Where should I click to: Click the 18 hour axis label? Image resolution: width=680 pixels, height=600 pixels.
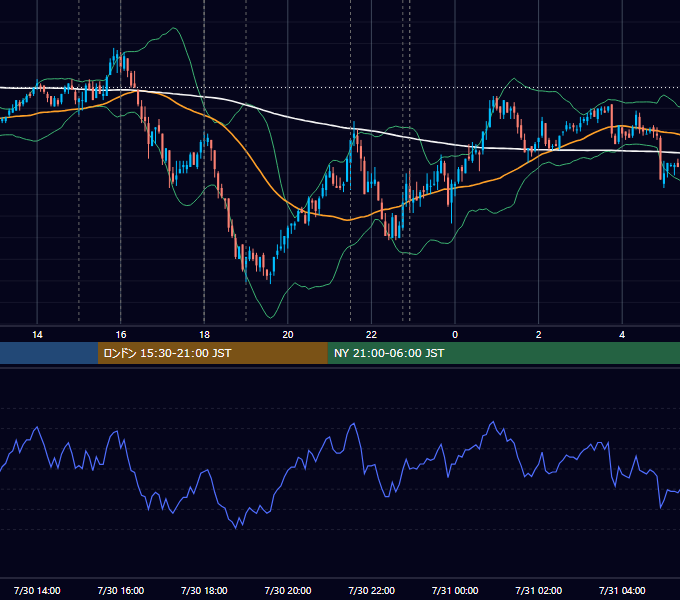pyautogui.click(x=204, y=335)
